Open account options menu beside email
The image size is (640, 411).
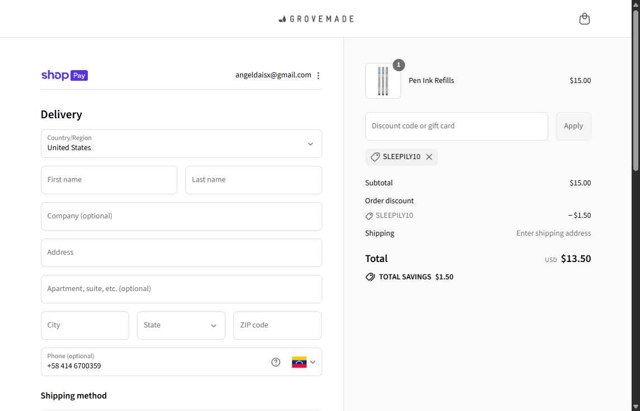click(318, 76)
